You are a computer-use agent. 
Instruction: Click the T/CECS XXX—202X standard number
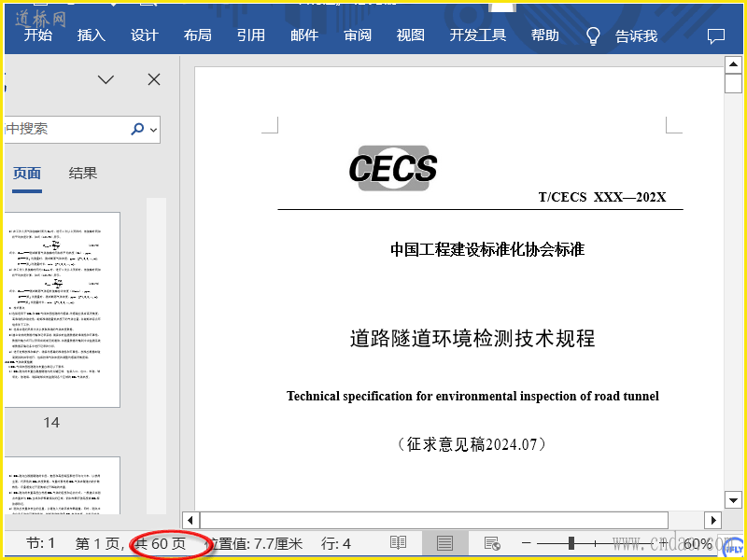click(602, 197)
